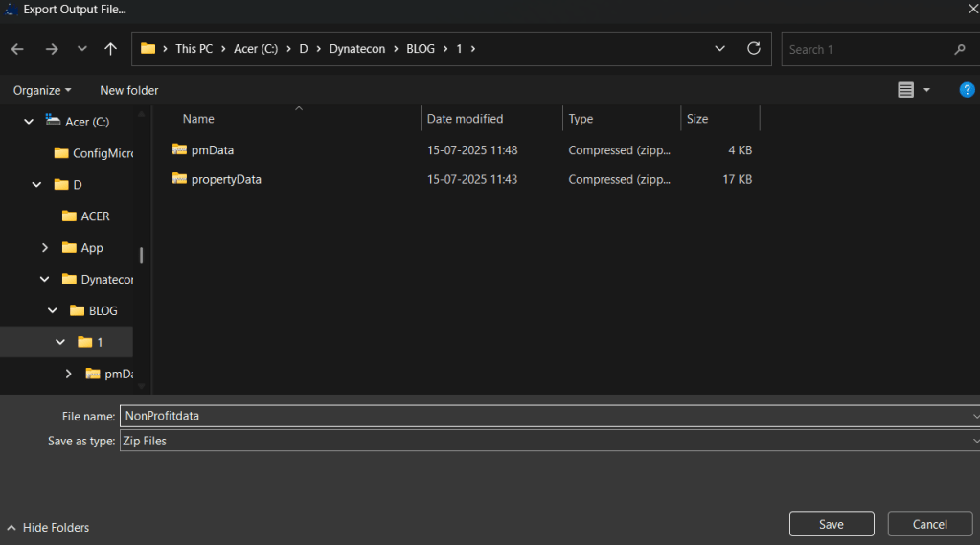Click the File name input field
Screen dimensions: 980x545
click(x=546, y=416)
